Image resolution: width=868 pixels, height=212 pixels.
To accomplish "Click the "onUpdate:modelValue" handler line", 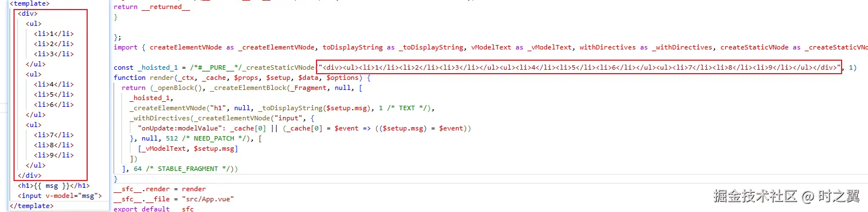I will (x=304, y=128).
